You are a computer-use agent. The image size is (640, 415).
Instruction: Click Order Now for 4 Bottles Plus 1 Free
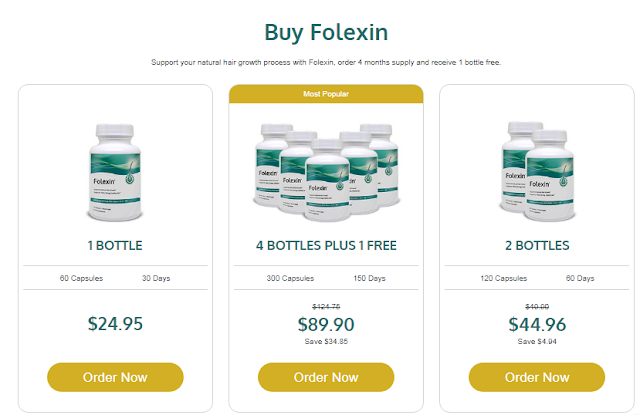point(326,377)
